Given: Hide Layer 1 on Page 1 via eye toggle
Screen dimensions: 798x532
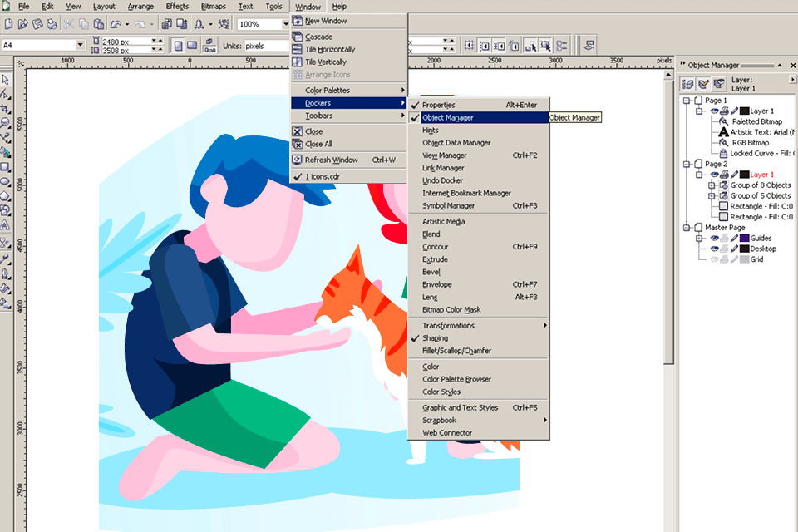Looking at the screenshot, I should click(x=713, y=111).
